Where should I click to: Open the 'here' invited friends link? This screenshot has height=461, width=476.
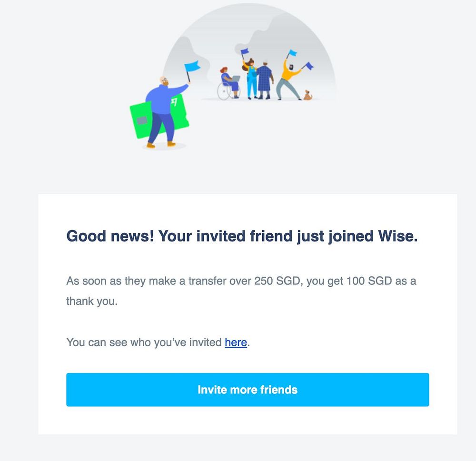pyautogui.click(x=236, y=342)
